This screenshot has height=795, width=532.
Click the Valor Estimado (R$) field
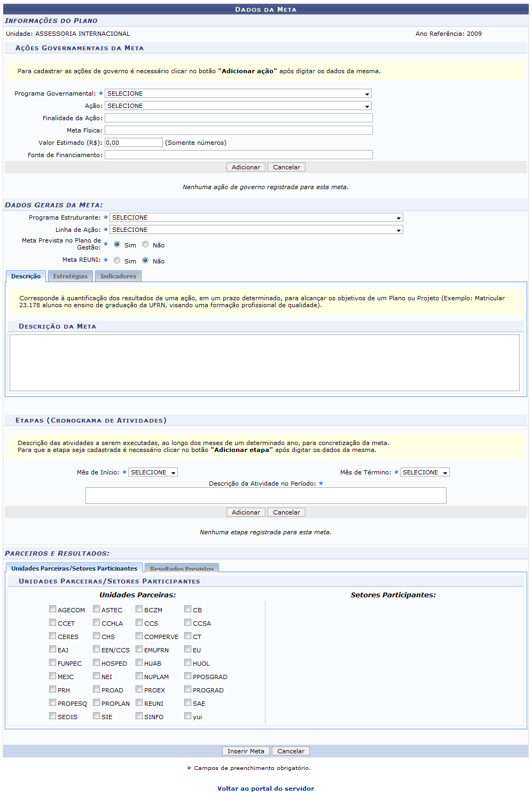(x=134, y=143)
